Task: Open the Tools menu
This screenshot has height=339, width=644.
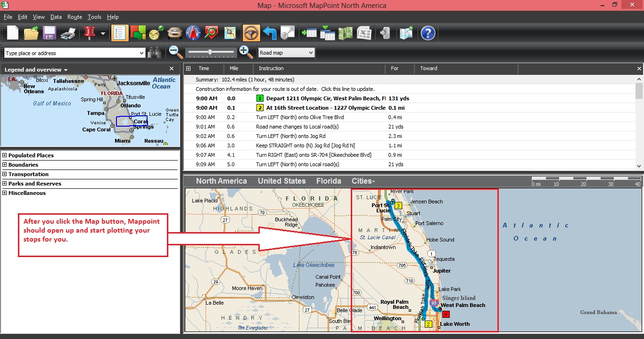Action: pos(94,17)
